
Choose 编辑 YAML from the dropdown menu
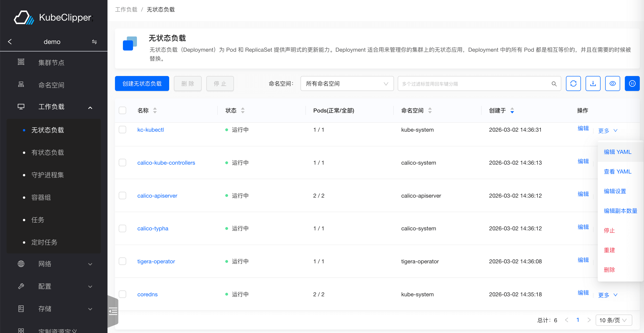click(617, 152)
